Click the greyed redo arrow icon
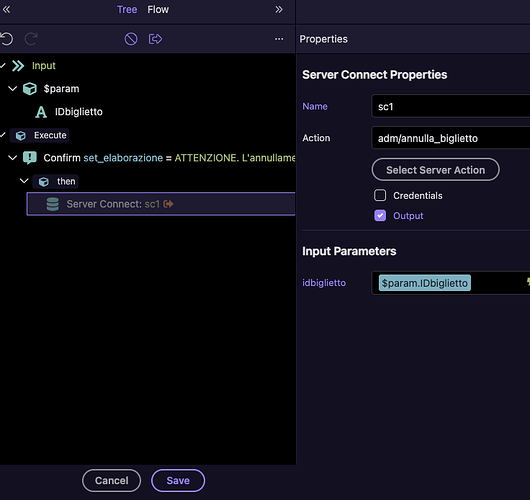 pyautogui.click(x=31, y=39)
